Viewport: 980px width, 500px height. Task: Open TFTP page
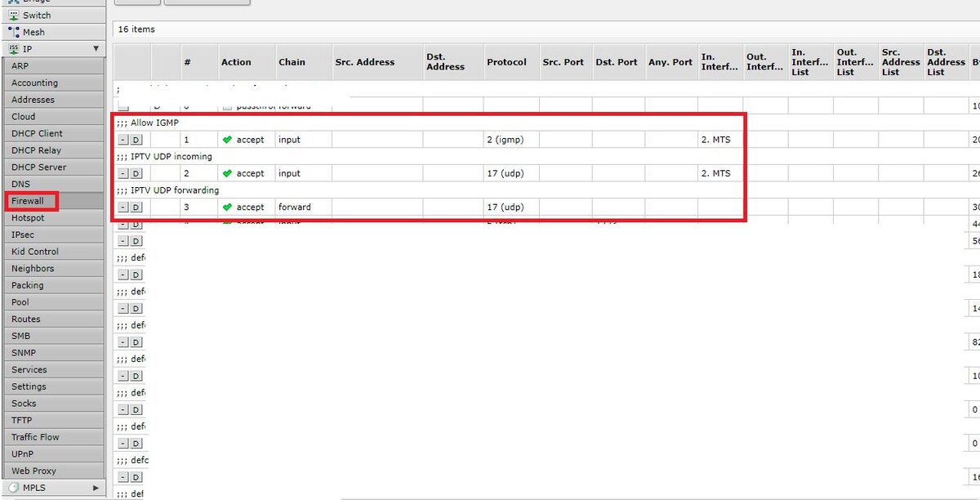(54, 420)
